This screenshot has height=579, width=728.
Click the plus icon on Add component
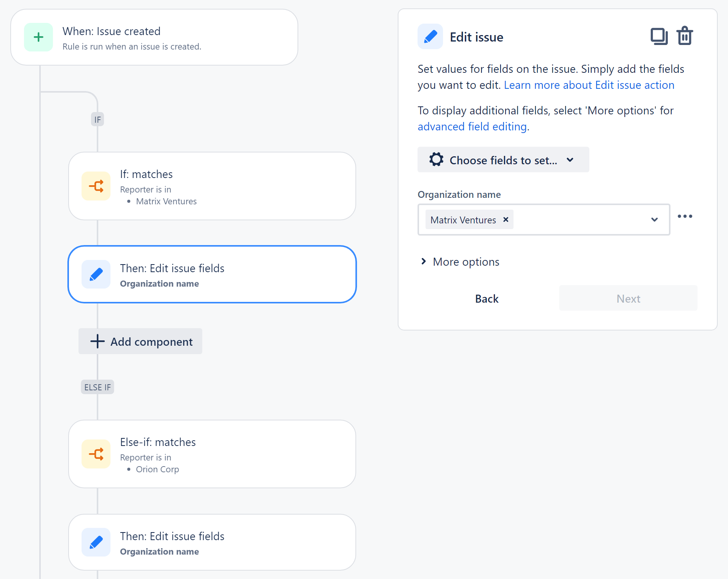click(x=97, y=341)
